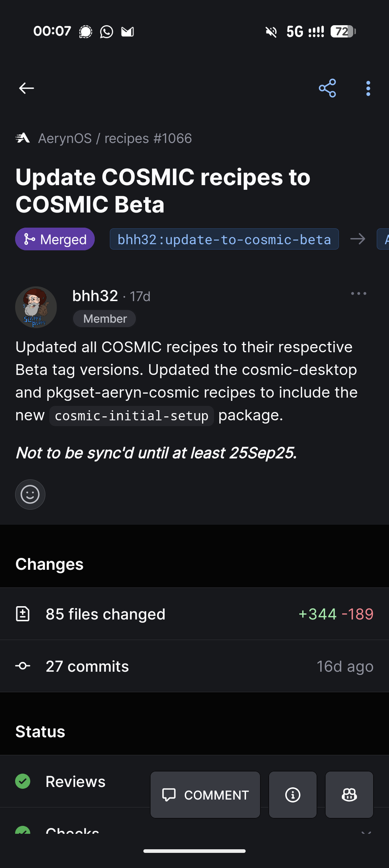The height and width of the screenshot is (868, 389).
Task: Expand the Checks status chevron
Action: coord(366,833)
